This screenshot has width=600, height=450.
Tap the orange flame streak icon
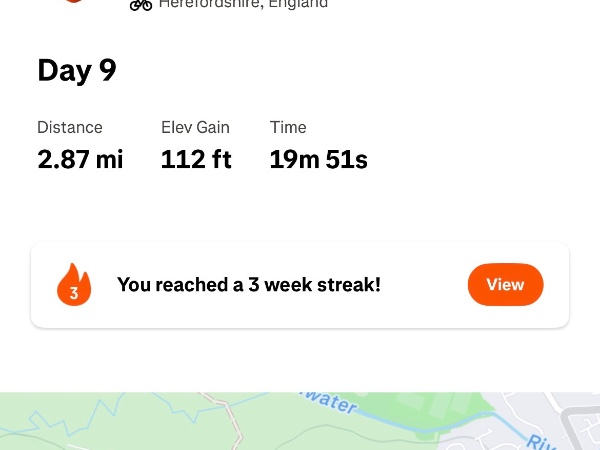[74, 285]
